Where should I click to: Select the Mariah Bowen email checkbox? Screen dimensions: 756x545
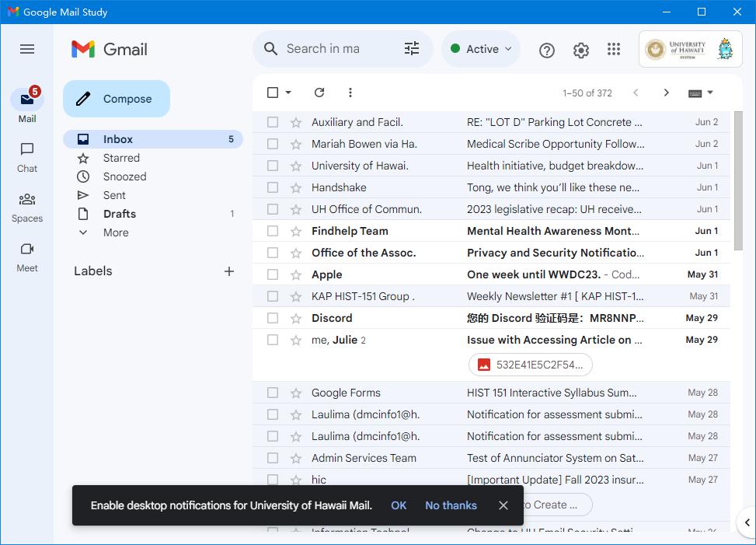click(273, 144)
